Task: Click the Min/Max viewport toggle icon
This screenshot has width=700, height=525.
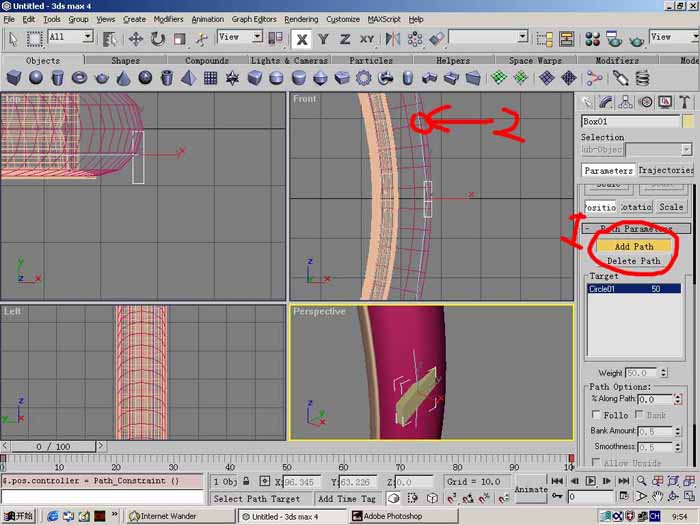Action: (x=688, y=496)
